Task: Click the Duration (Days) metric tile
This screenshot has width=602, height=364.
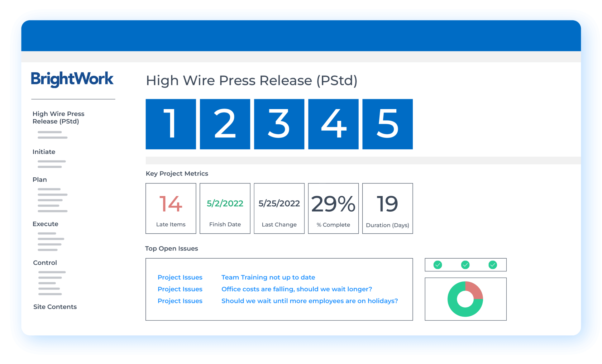Action: tap(387, 208)
